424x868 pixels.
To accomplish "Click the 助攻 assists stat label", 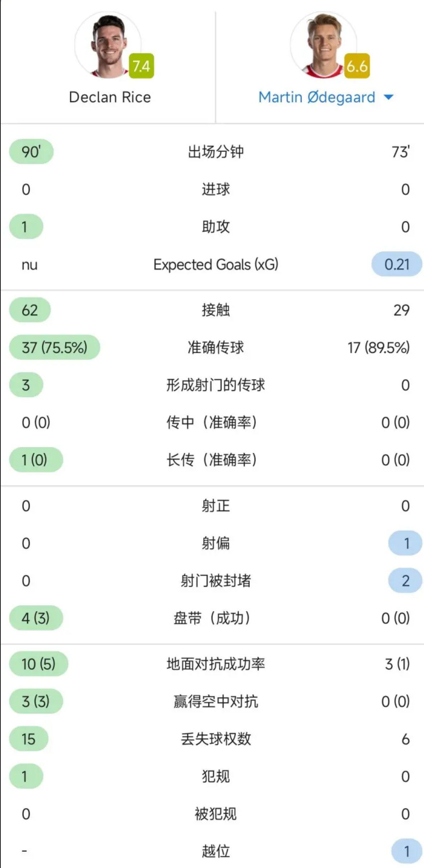I will (x=216, y=227).
